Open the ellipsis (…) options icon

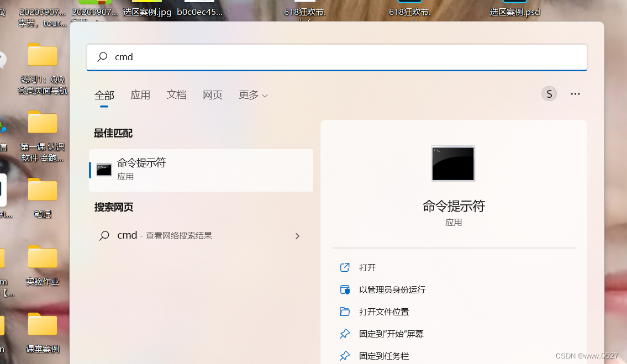point(575,93)
